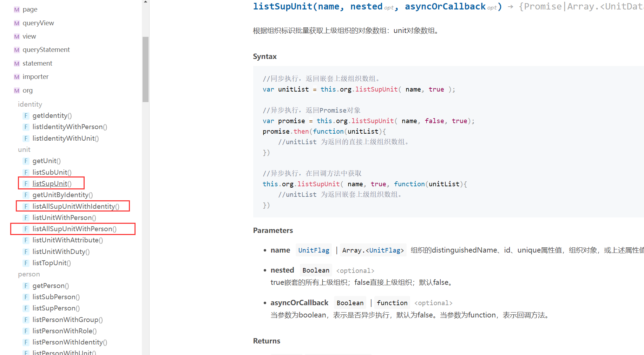
Task: Go to listAllSupUnitWithPerson() function page
Action: [74, 229]
